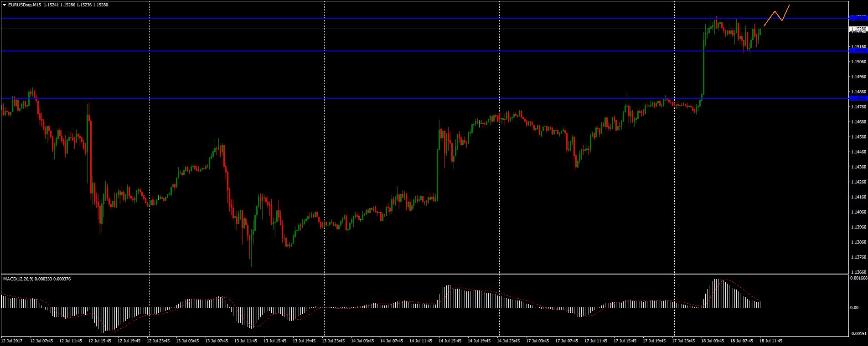Click the 14 Jul 15:45 time label
Screen dimensions: 868x346
coord(450,340)
